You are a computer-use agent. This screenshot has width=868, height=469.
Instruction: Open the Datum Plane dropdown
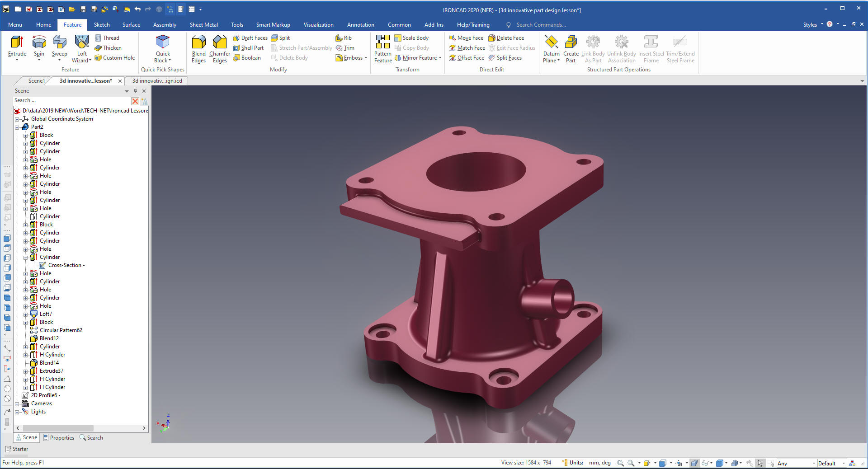coord(551,61)
